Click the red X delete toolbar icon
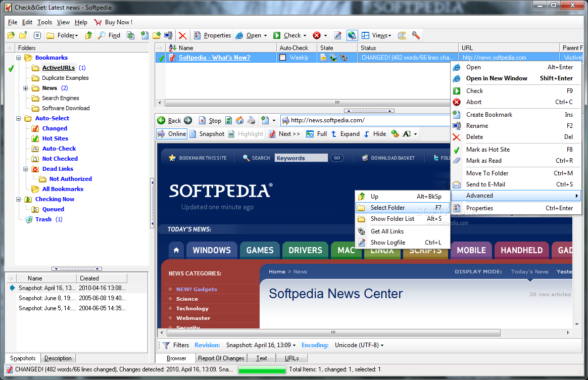This screenshot has width=588, height=380. (183, 36)
